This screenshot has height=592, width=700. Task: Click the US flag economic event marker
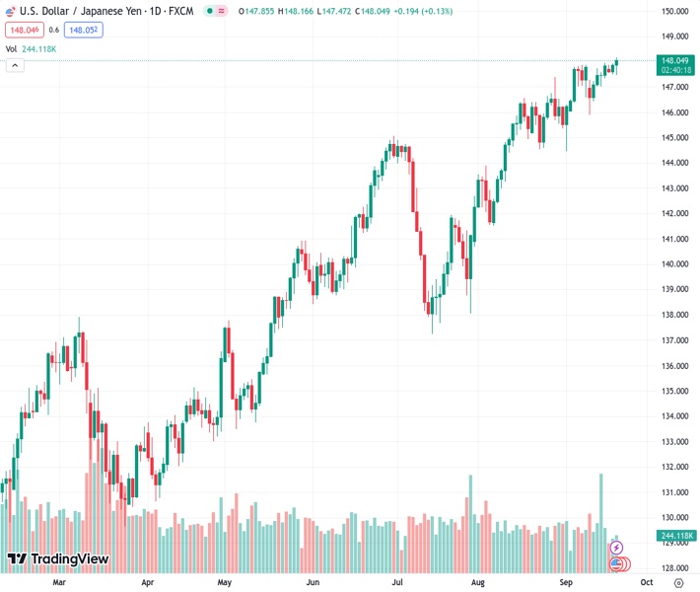click(616, 563)
